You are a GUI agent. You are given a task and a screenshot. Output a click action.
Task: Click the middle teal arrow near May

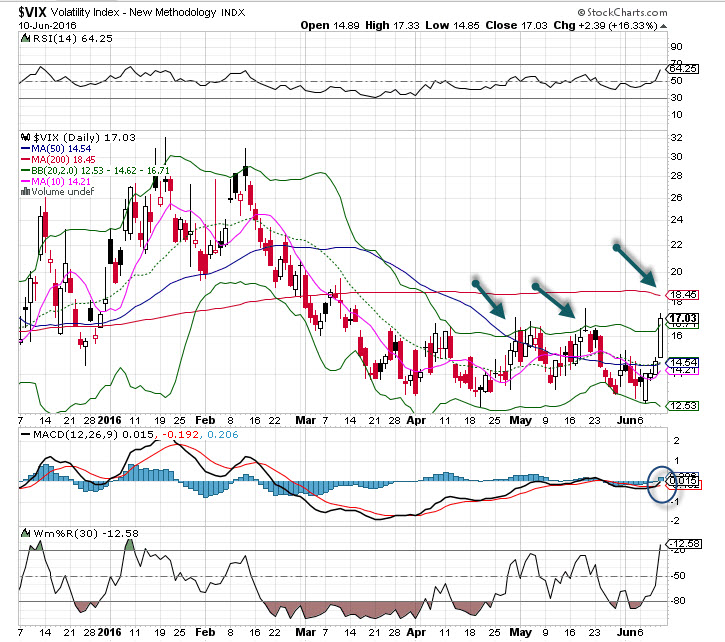coord(553,298)
